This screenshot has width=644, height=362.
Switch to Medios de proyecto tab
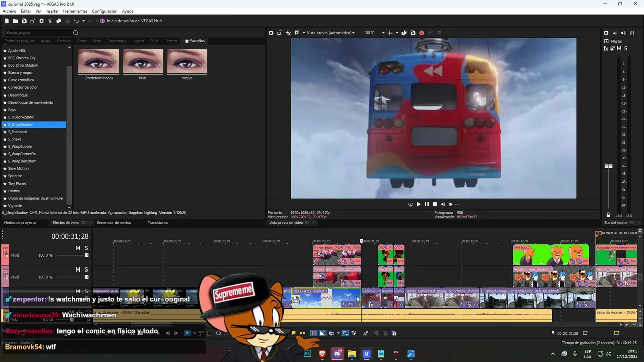coord(20,223)
